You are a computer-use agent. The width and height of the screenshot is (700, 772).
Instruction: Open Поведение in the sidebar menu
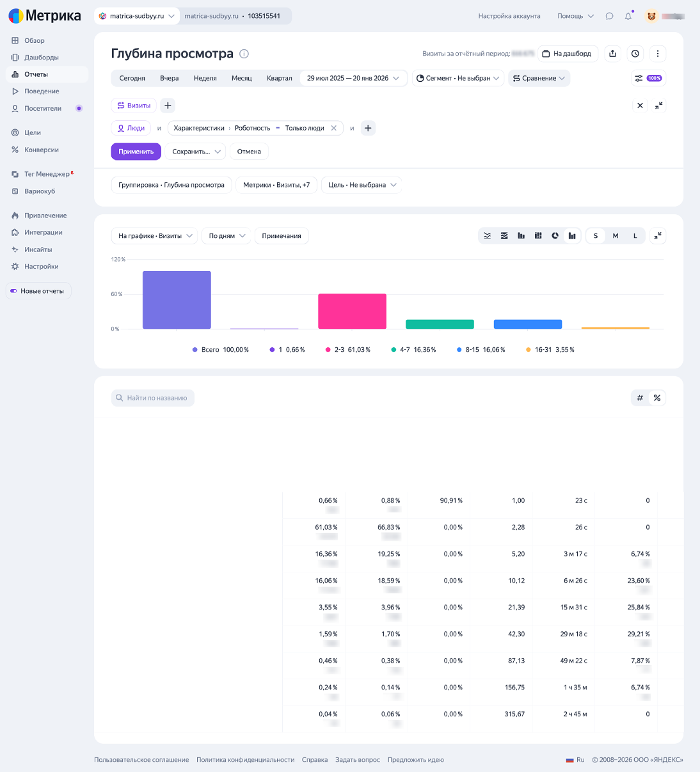[x=42, y=91]
